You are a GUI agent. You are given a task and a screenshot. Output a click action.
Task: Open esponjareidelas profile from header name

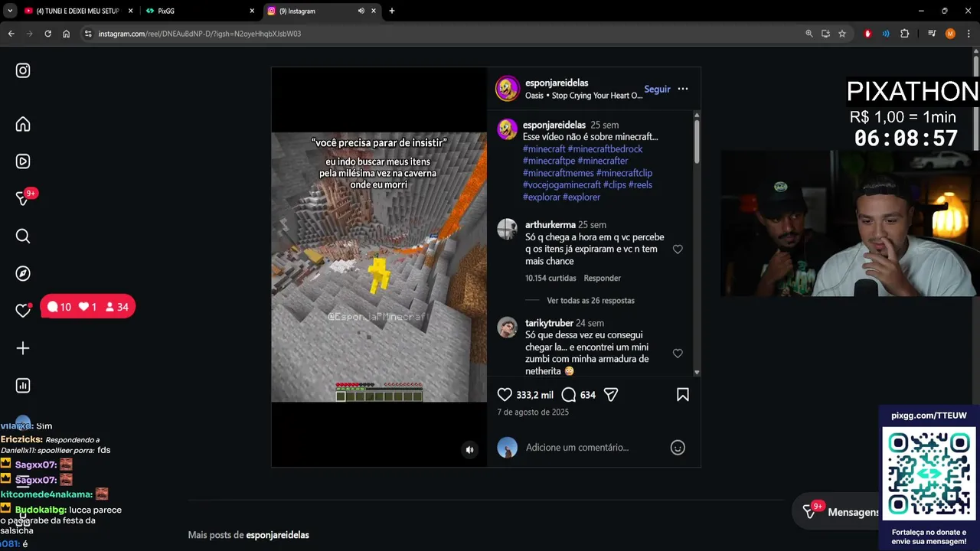coord(557,83)
